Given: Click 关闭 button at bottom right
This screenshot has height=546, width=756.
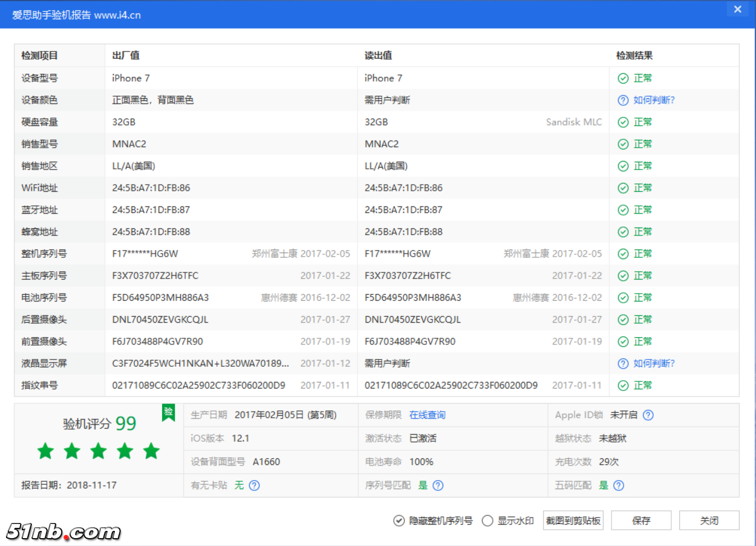Looking at the screenshot, I should coord(709,521).
